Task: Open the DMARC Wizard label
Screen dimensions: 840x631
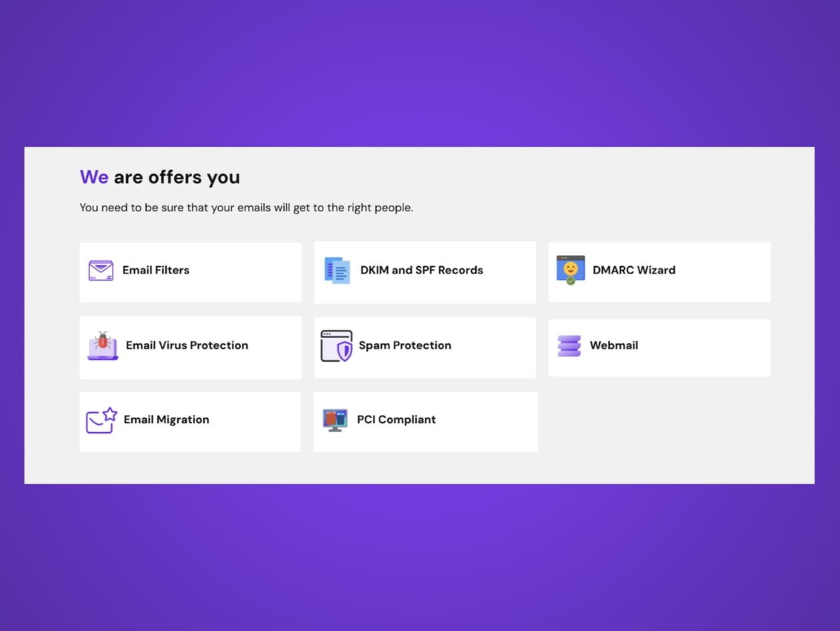Action: pyautogui.click(x=633, y=270)
